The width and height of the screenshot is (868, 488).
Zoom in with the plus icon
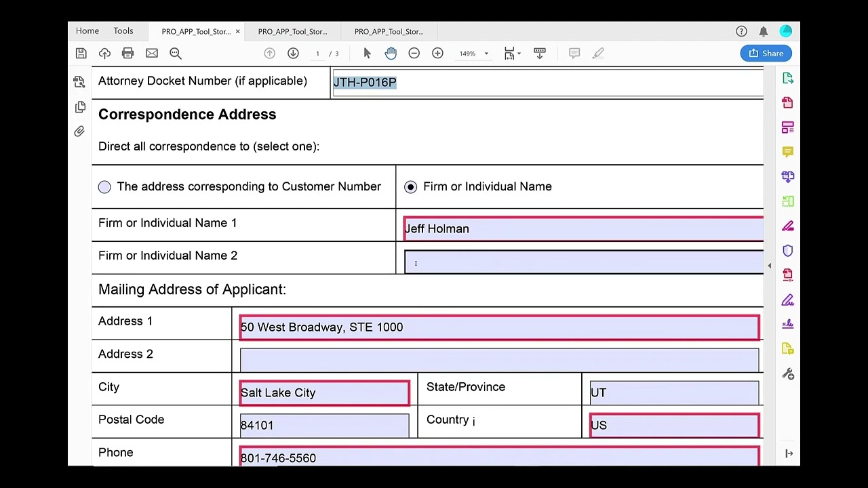click(437, 54)
